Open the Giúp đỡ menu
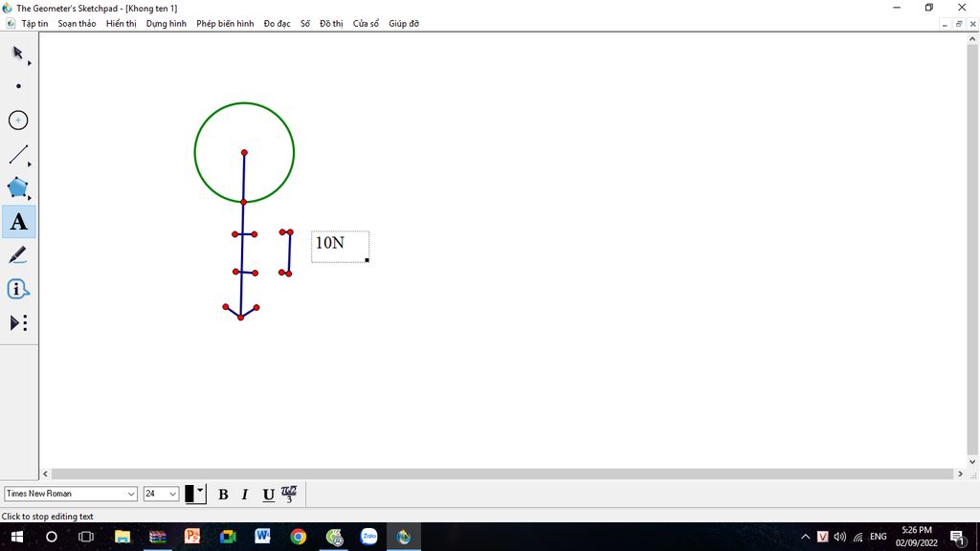Screen dimensions: 980x551 pos(404,24)
